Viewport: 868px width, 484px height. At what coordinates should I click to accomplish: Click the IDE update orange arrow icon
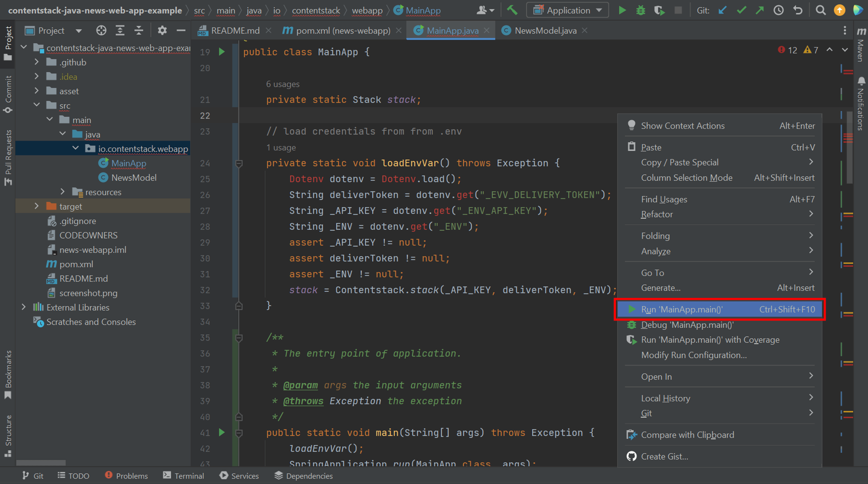839,10
